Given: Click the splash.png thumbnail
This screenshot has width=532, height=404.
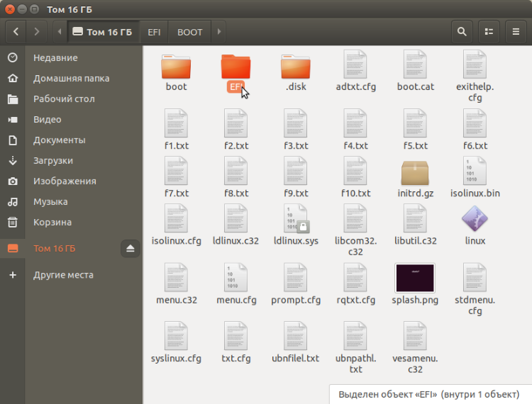Looking at the screenshot, I should tap(415, 279).
